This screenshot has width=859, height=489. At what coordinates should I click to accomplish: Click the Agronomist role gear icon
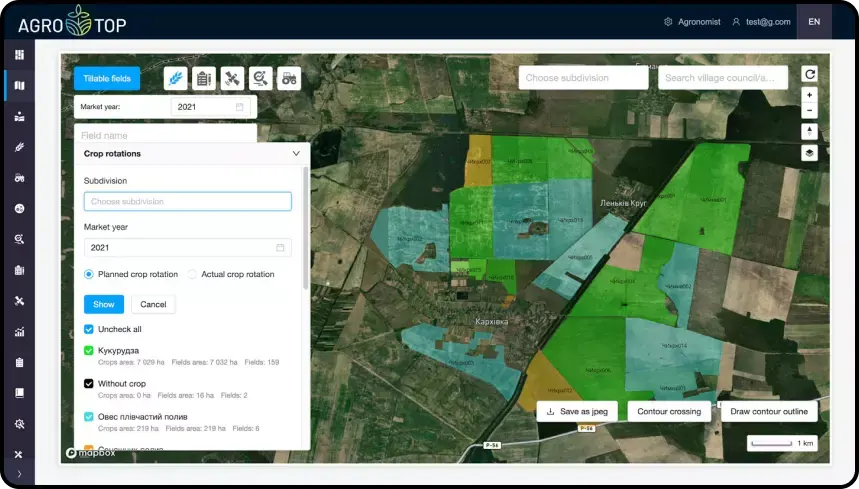pos(668,22)
